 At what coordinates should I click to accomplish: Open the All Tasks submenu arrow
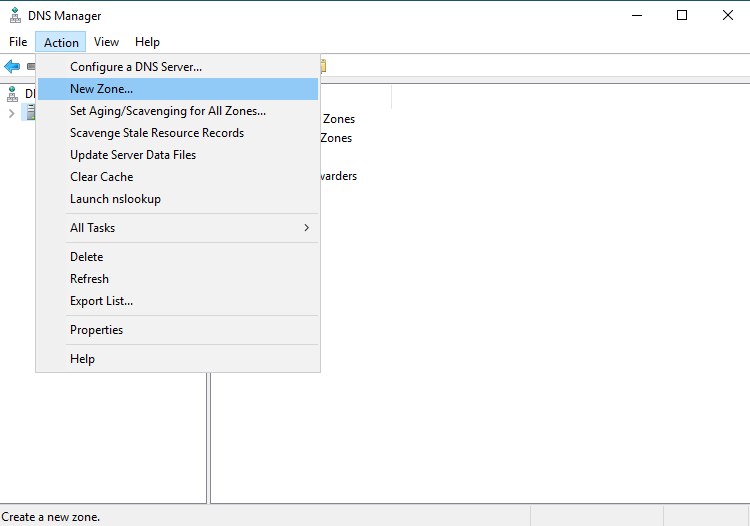[x=306, y=228]
